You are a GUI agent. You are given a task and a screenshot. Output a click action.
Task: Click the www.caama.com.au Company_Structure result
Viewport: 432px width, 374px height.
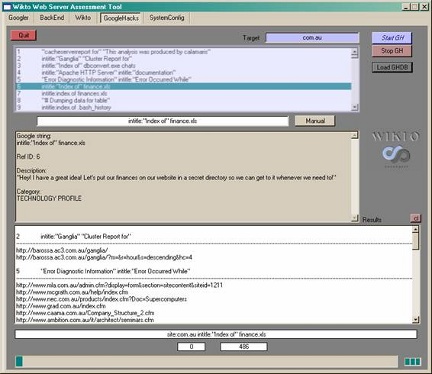pyautogui.click(x=85, y=313)
